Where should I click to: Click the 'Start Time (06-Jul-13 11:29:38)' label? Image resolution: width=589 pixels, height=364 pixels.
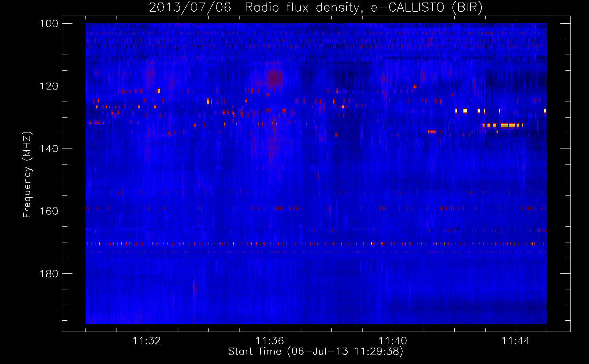tap(316, 352)
